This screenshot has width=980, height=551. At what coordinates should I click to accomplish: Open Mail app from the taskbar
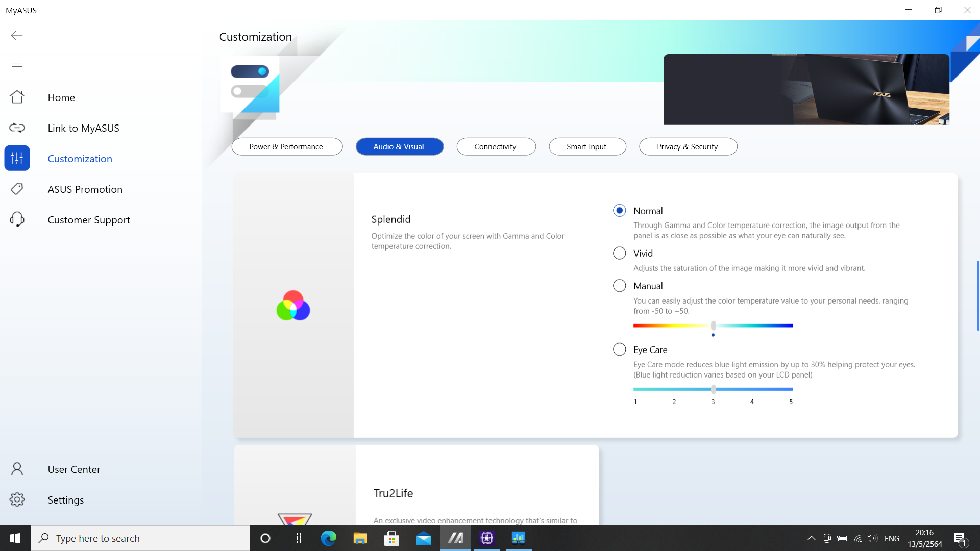pyautogui.click(x=423, y=538)
